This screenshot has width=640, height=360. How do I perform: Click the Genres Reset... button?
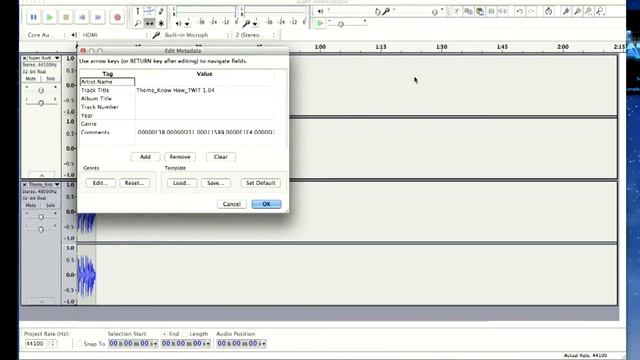(134, 183)
